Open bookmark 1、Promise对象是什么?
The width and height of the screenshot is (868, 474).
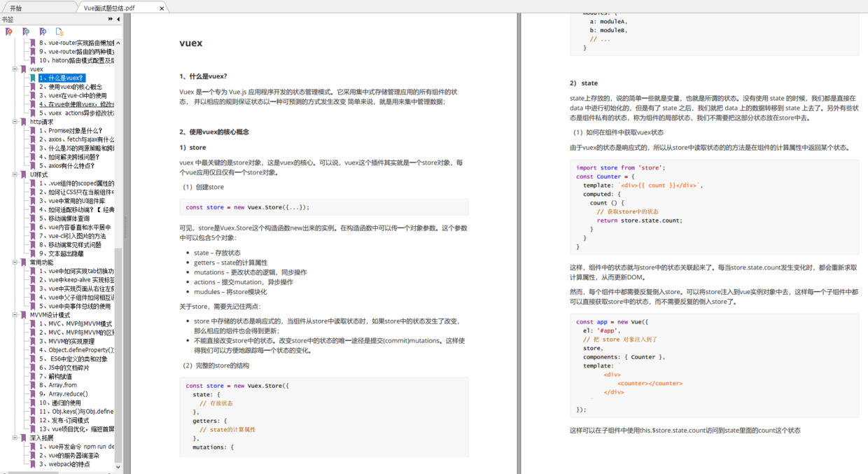coord(71,130)
